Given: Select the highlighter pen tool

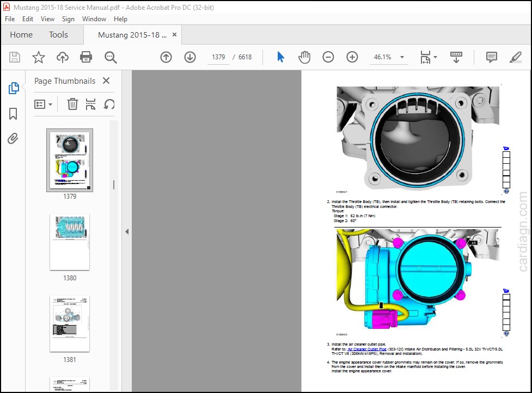Looking at the screenshot, I should tap(515, 57).
